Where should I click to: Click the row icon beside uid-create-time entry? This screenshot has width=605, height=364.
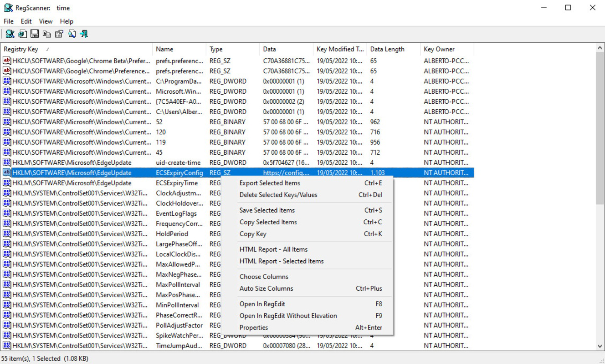pos(7,162)
